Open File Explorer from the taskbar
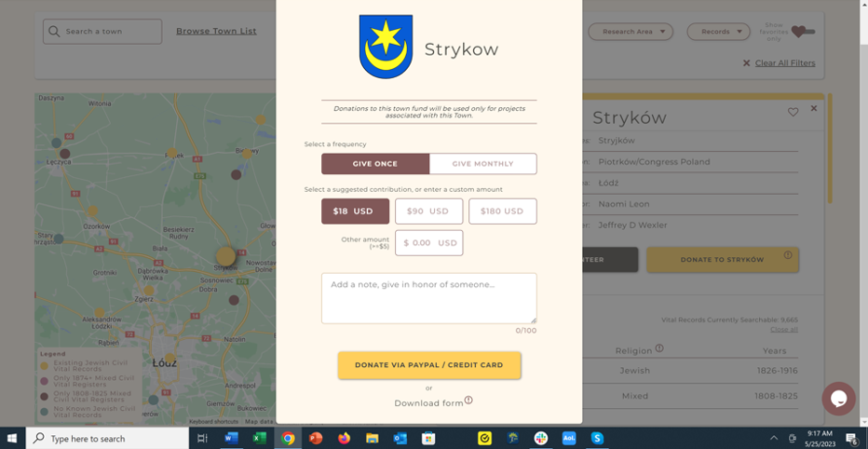This screenshot has width=868, height=449. click(372, 439)
